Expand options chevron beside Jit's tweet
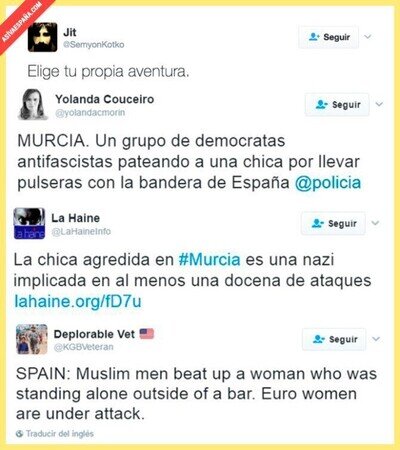Image resolution: width=400 pixels, height=450 pixels. pyautogui.click(x=368, y=37)
